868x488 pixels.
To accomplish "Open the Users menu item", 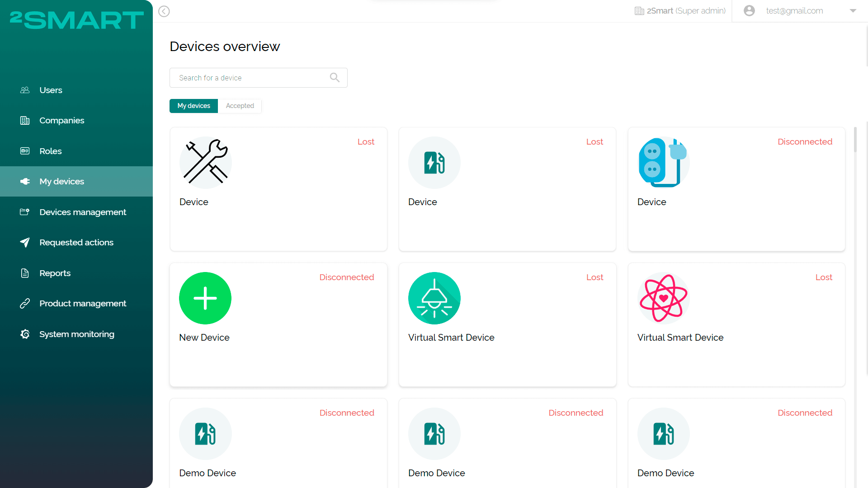I will [x=76, y=90].
